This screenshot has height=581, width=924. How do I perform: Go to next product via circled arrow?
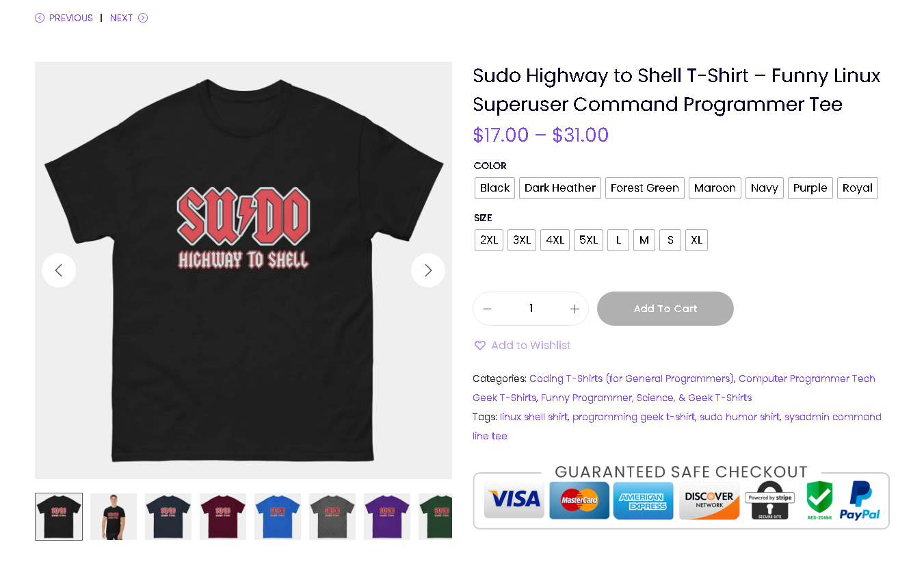[x=143, y=18]
